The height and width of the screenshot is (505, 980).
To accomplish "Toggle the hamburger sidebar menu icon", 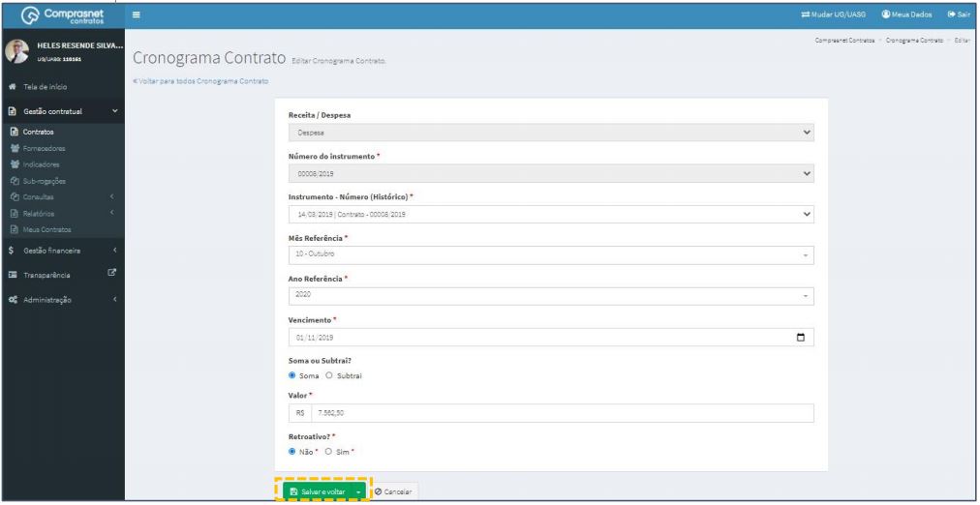I will [137, 15].
